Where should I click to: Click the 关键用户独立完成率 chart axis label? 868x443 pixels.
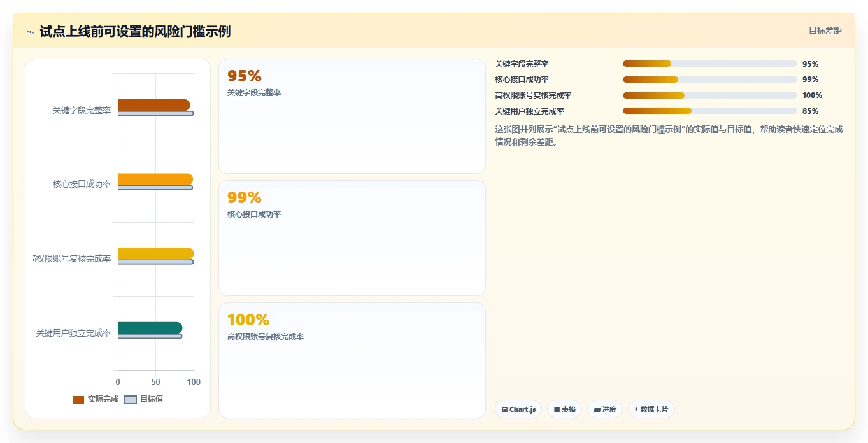[x=74, y=333]
